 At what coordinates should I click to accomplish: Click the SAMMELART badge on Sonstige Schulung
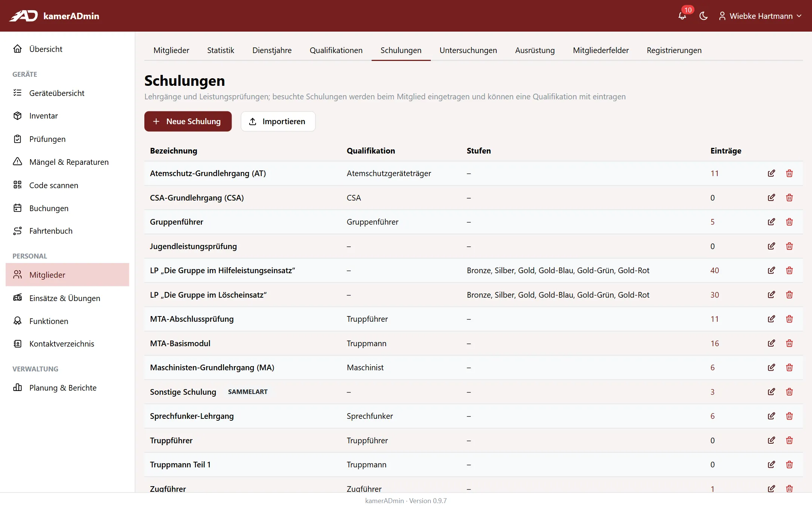248,392
